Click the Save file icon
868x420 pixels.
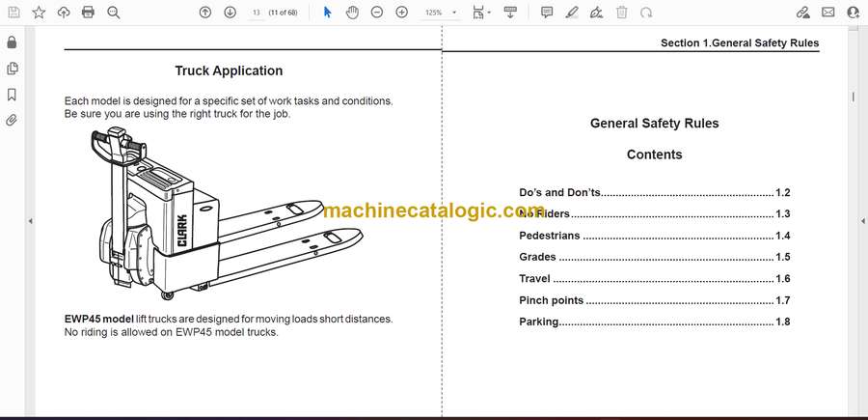[x=14, y=13]
